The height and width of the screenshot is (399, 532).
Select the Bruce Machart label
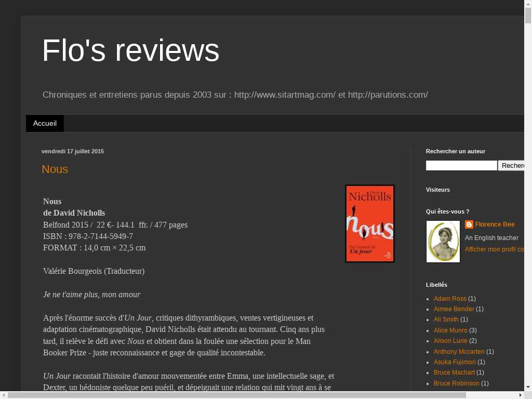(x=454, y=373)
